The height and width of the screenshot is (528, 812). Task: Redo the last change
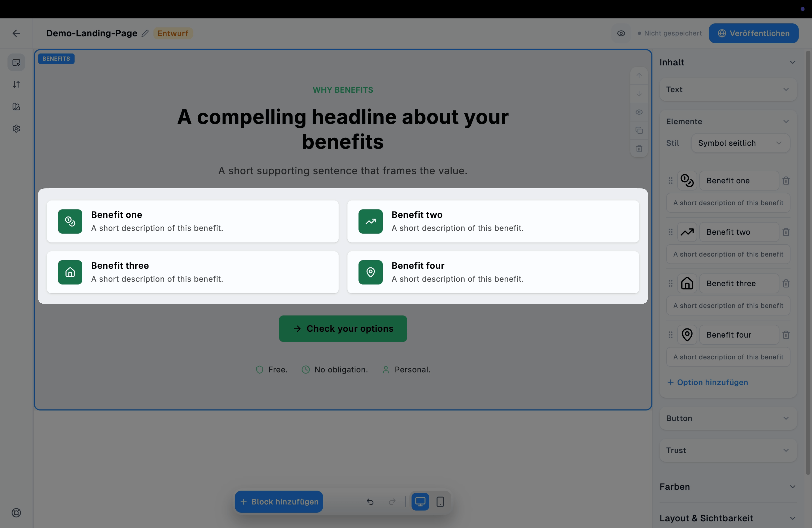pos(392,501)
